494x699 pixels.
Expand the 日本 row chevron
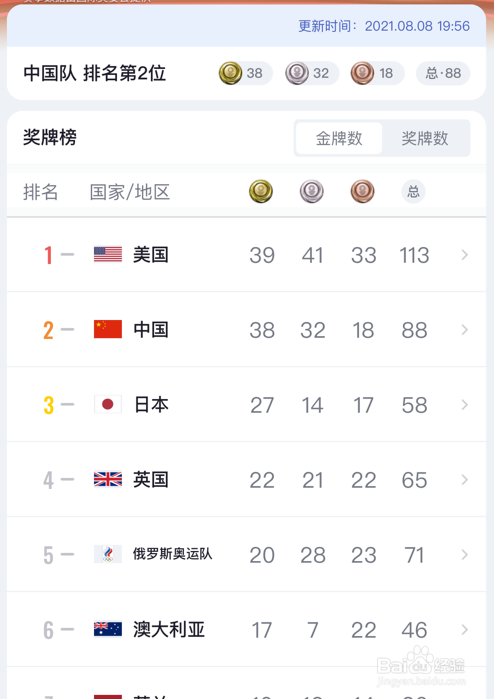(x=465, y=404)
